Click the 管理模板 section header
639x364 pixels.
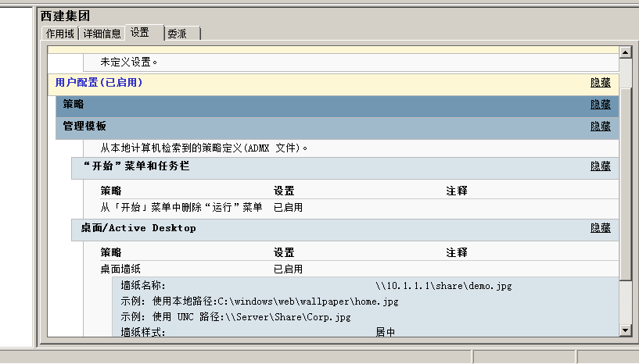(337, 128)
